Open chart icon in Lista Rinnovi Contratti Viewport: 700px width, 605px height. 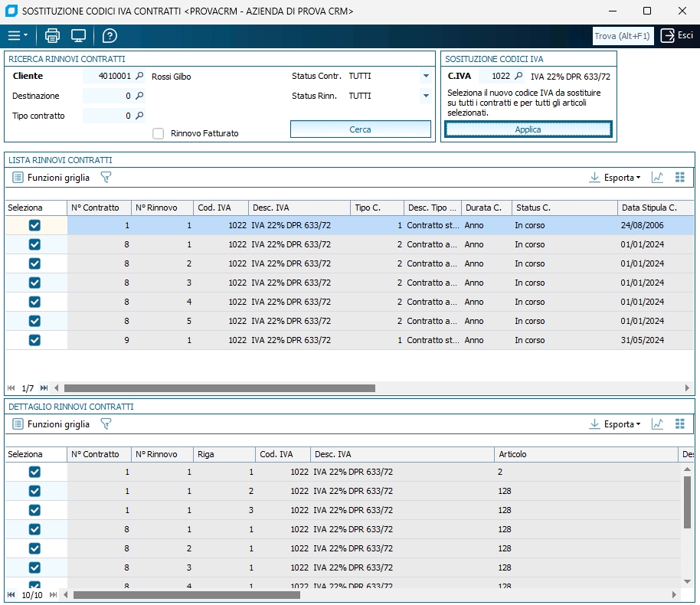click(657, 178)
